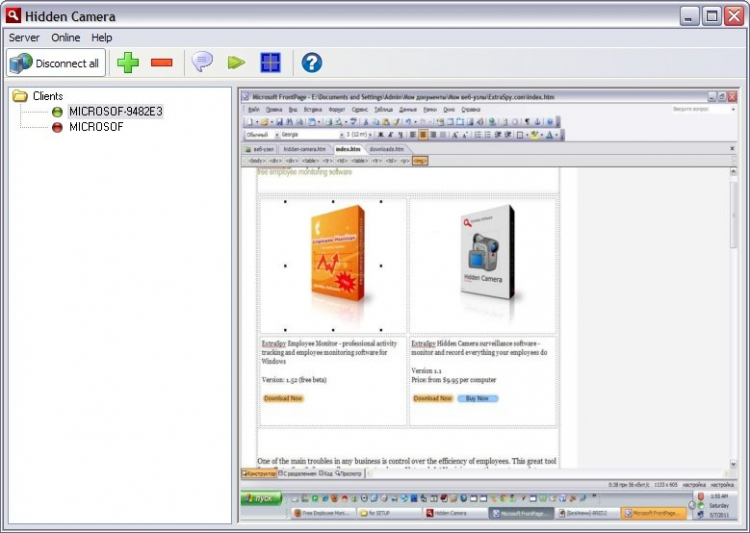The width and height of the screenshot is (750, 533).
Task: Click the Open folder icon in FrontPage toolbar
Action: point(265,122)
